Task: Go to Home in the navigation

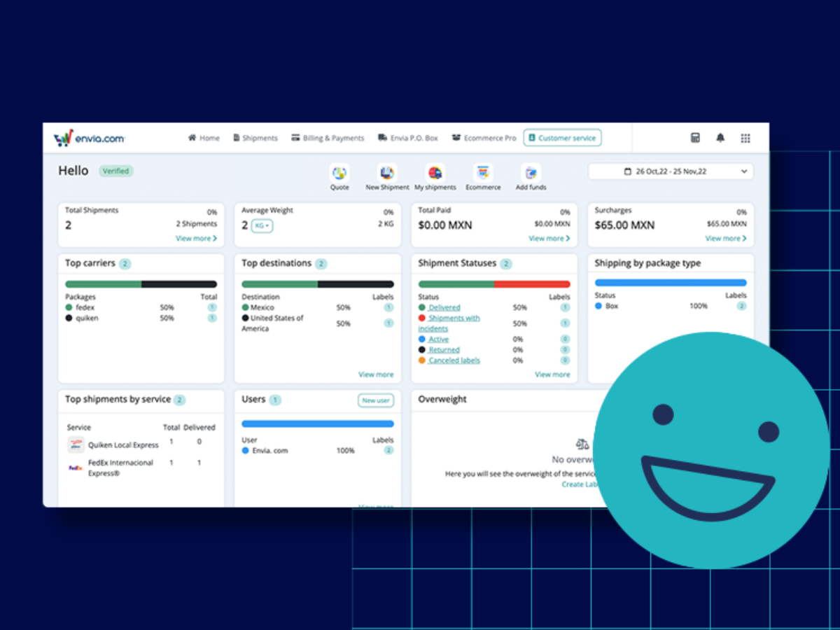Action: point(204,138)
